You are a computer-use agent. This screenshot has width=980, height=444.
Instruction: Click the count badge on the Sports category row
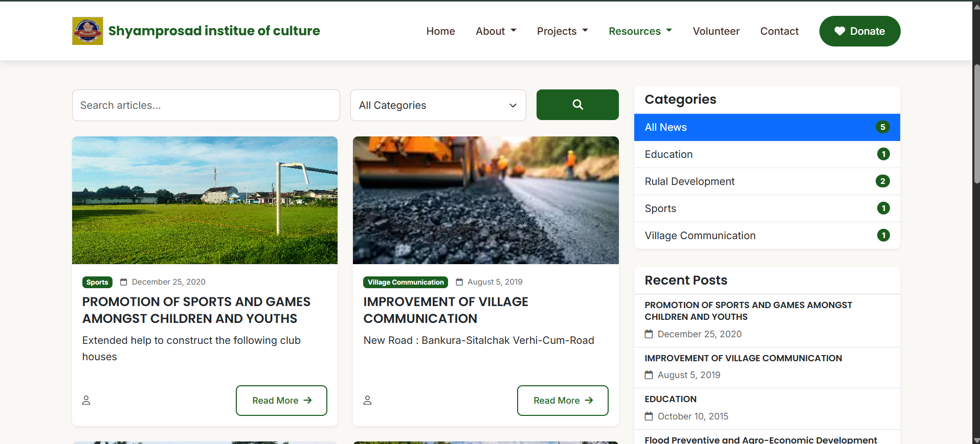pos(883,208)
